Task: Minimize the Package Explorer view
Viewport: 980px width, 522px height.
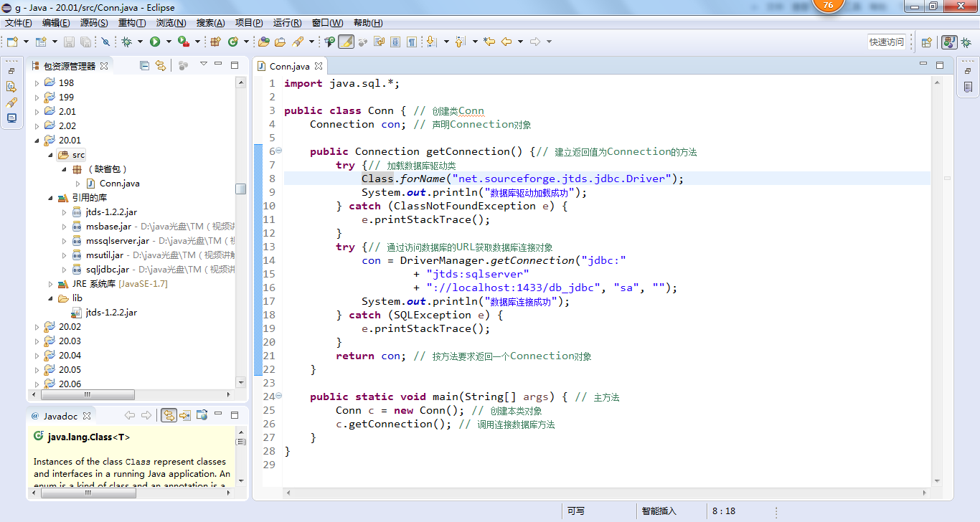Action: pyautogui.click(x=219, y=65)
